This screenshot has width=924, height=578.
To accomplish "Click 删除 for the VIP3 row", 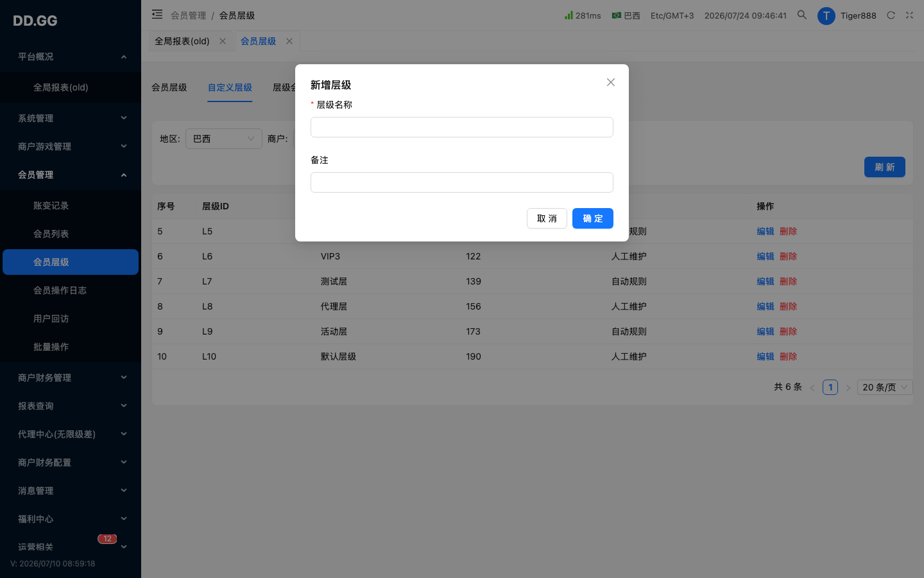I will (x=788, y=256).
